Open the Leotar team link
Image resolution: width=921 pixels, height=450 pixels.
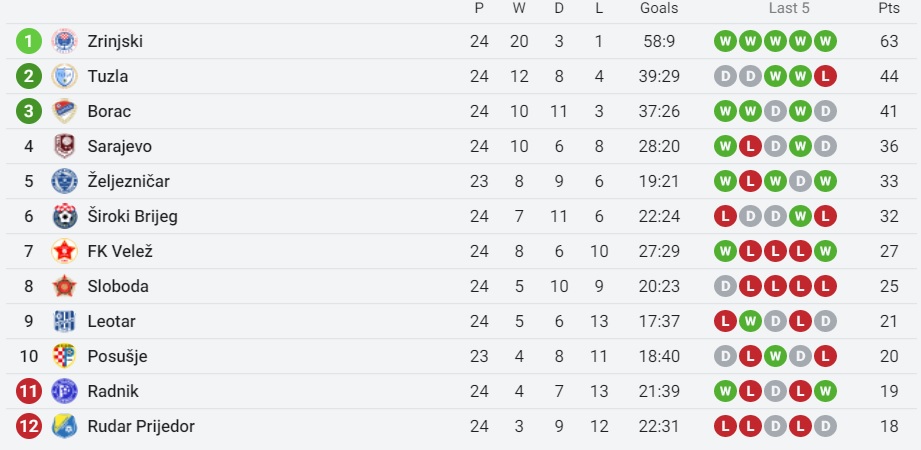click(112, 321)
